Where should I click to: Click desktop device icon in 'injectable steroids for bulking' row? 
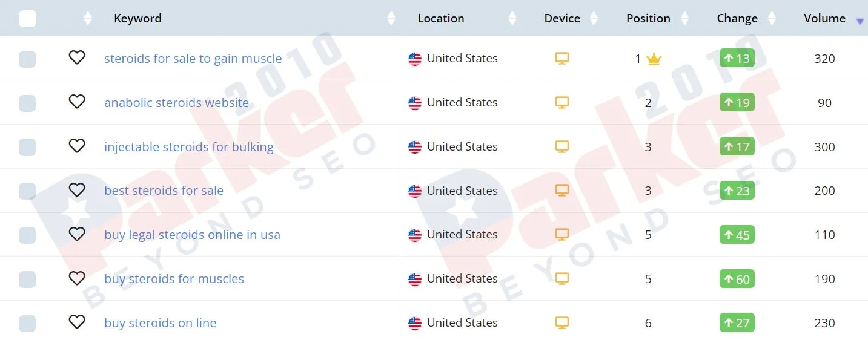562,147
